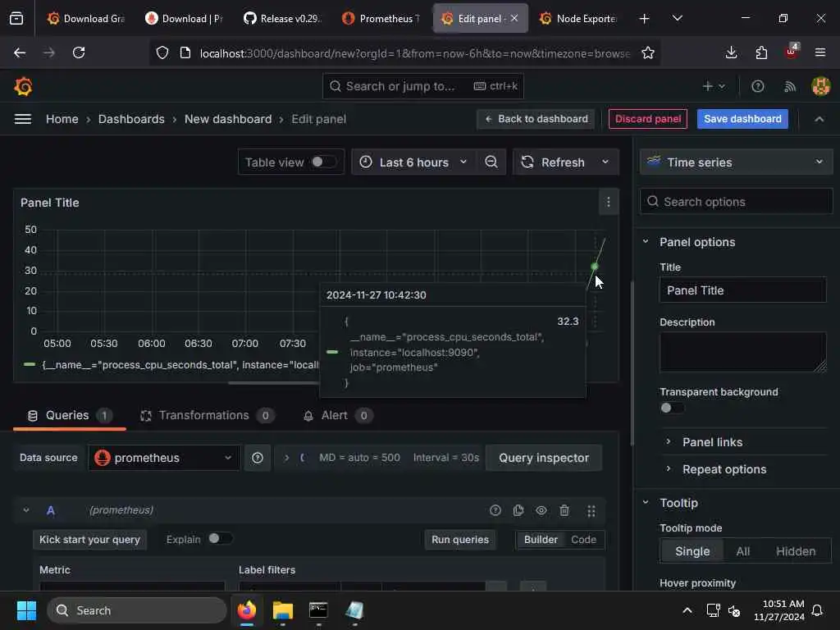Open the terminal app in taskbar
Screen dimensions: 840x630
pyautogui.click(x=318, y=610)
